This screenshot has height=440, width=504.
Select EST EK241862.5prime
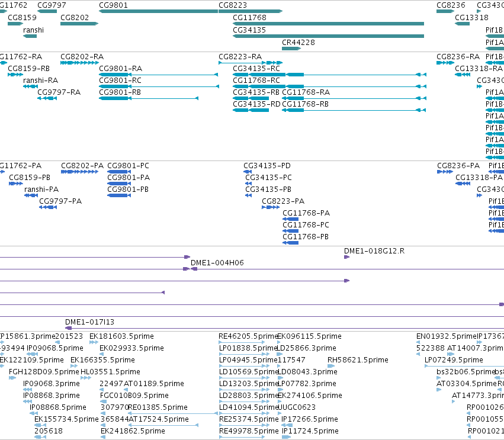point(133,431)
